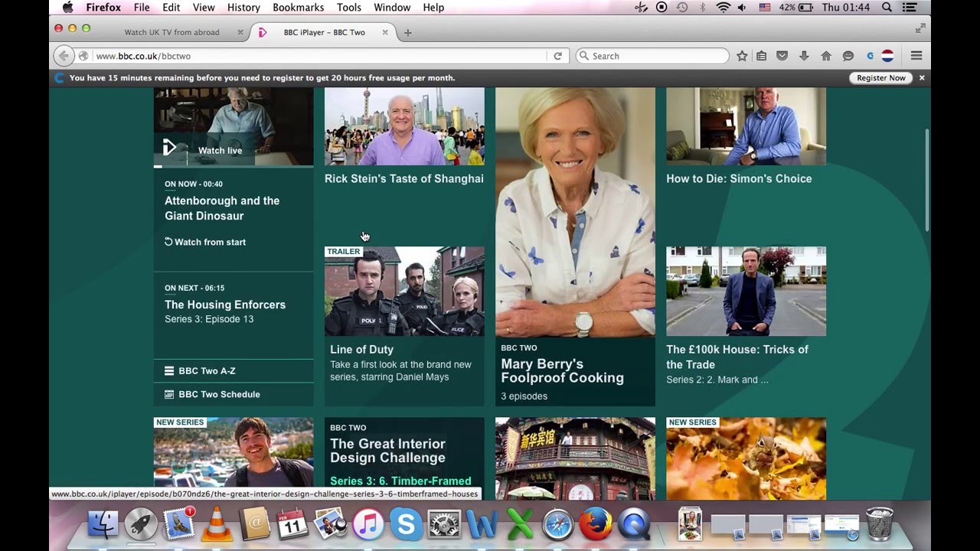Open the Tools menu

pos(349,7)
